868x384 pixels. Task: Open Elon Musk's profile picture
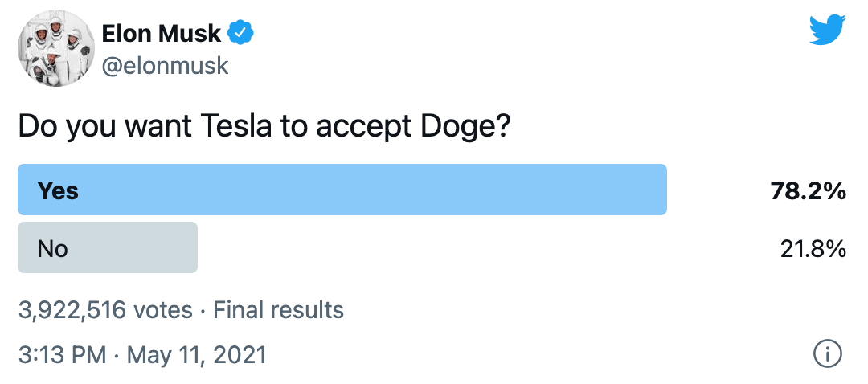pos(54,48)
